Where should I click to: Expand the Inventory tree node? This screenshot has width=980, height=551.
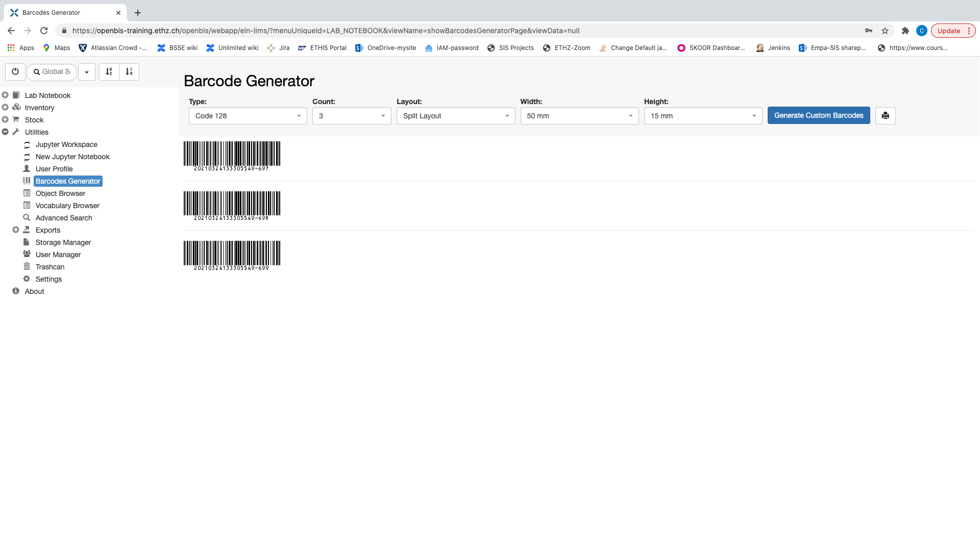click(x=5, y=107)
